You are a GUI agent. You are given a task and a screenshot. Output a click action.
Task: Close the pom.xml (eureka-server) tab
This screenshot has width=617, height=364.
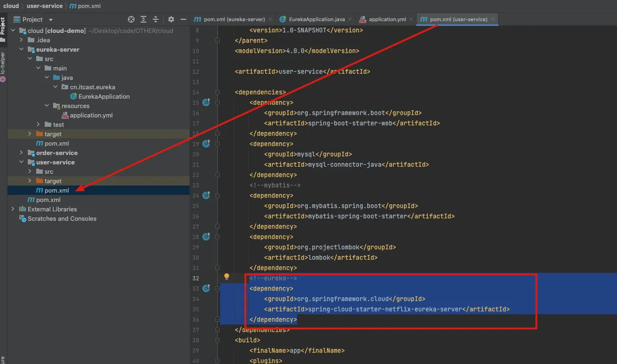[x=270, y=19]
